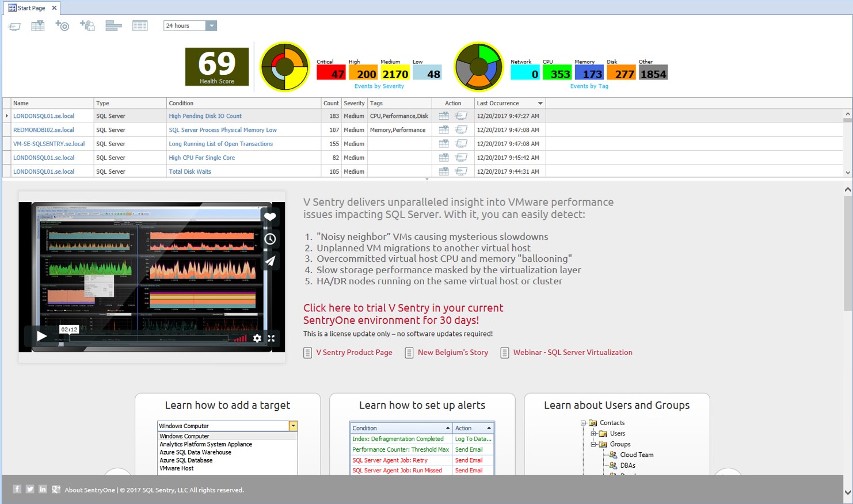Open New Belgium's Story link

453,353
